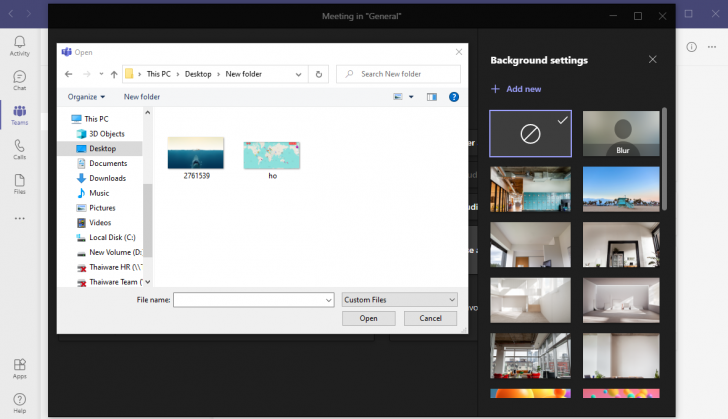The image size is (728, 419).
Task: Click Add new background
Action: 516,89
